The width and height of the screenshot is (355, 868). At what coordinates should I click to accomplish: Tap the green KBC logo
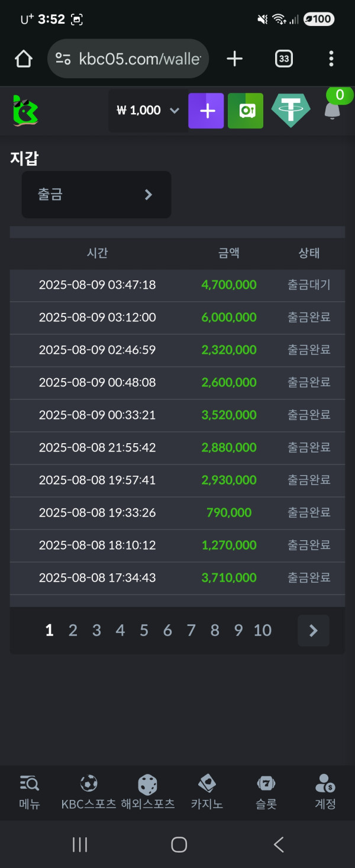25,111
